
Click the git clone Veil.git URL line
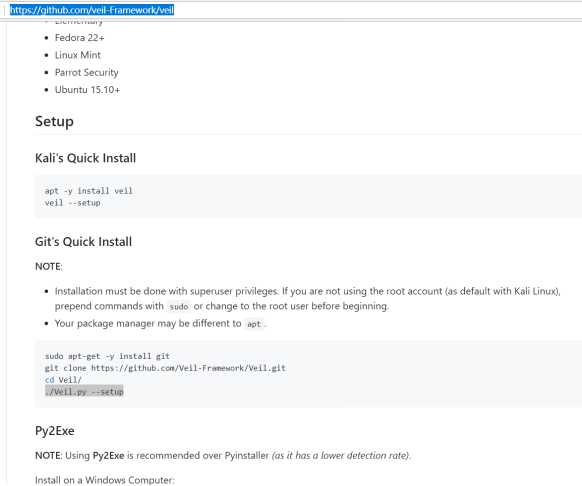165,368
